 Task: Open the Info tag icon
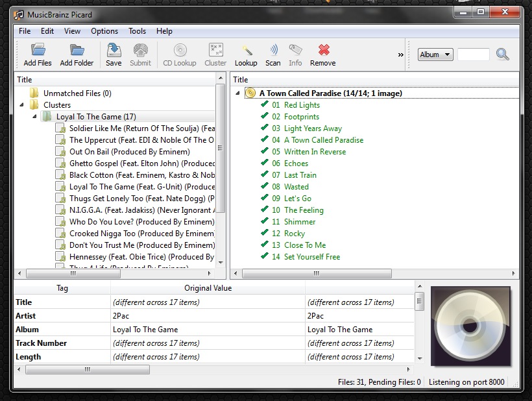(295, 50)
